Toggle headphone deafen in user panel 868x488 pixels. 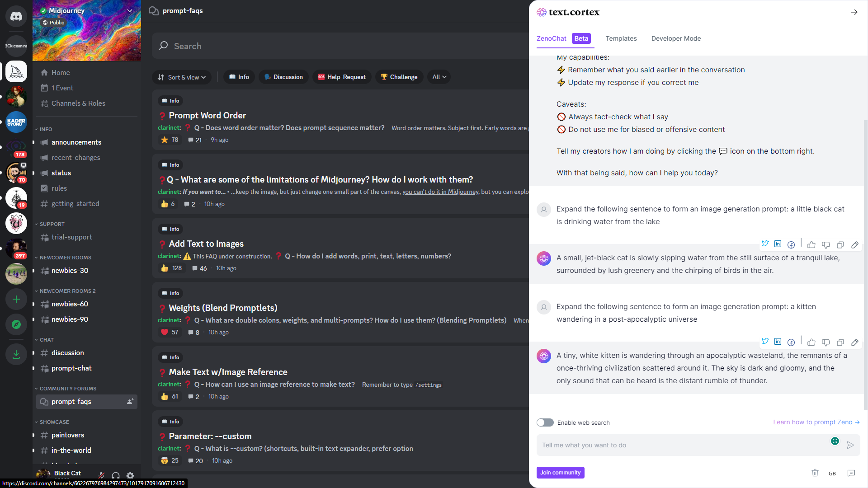(116, 475)
